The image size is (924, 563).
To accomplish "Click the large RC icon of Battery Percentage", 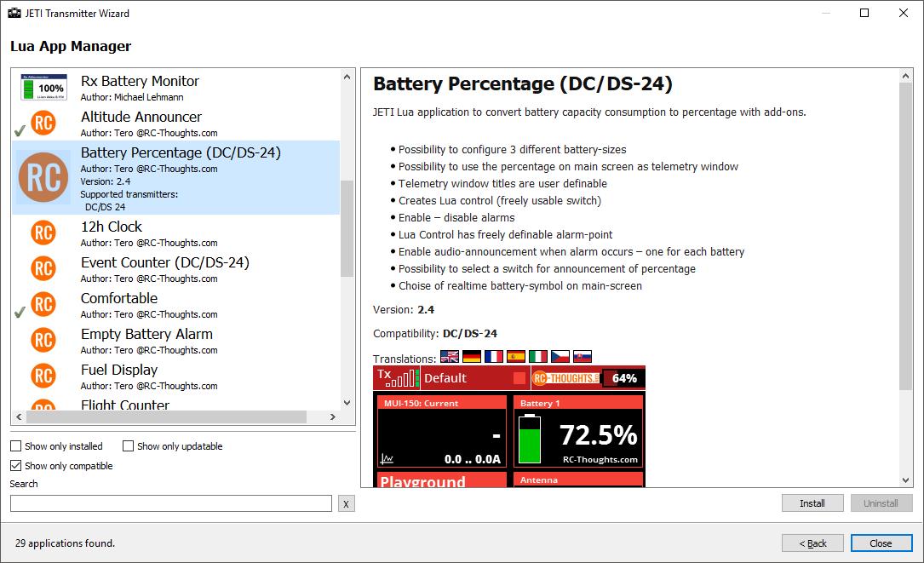I will [43, 177].
